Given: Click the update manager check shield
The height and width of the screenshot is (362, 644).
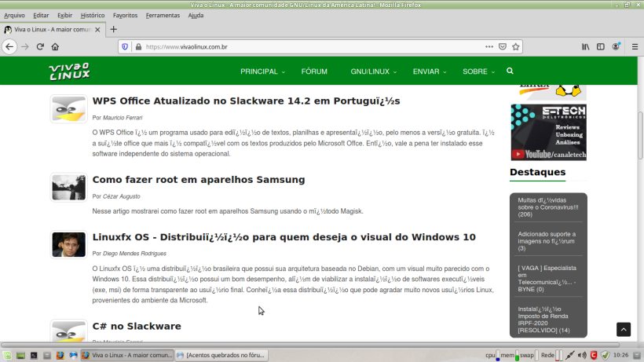Looking at the screenshot, I should pyautogui.click(x=605, y=356).
